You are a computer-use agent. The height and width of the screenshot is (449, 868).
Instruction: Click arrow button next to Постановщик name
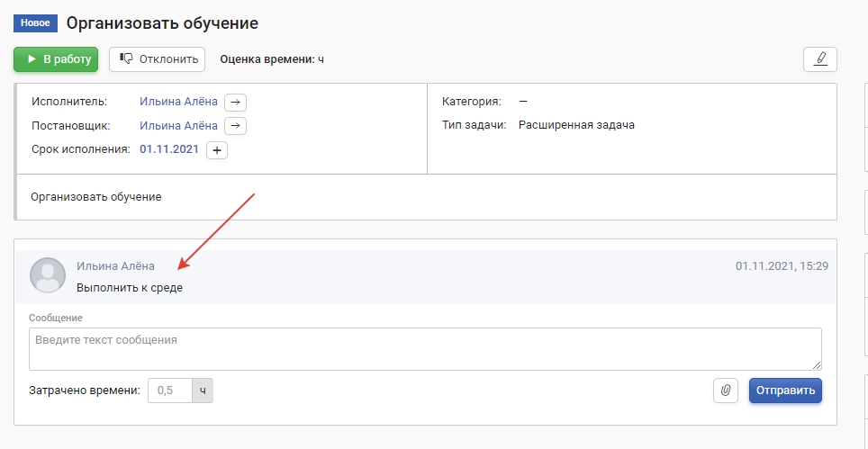tap(235, 126)
